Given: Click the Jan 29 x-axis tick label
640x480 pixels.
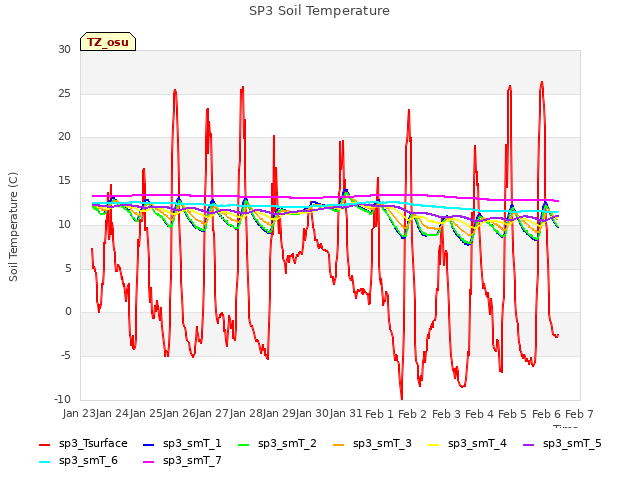Looking at the screenshot, I should 279,413.
